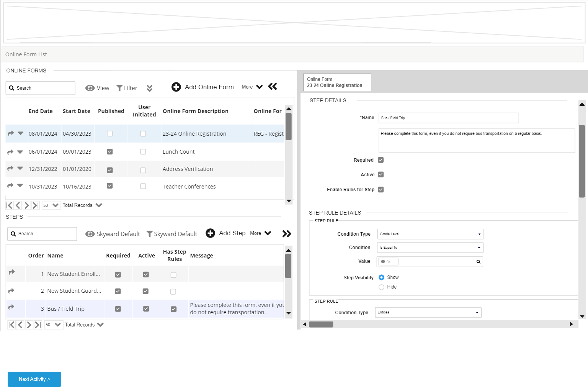Sort Steps by Order column header
Image resolution: width=588 pixels, height=387 pixels.
click(x=36, y=256)
